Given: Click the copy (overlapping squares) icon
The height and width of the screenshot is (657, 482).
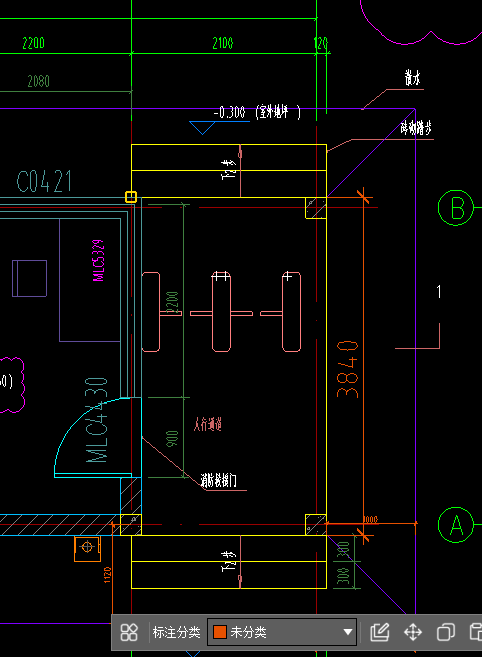Looking at the screenshot, I should click(x=446, y=632).
